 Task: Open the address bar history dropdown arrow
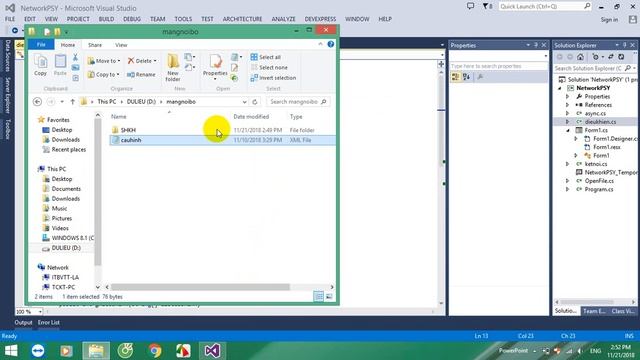coord(244,102)
